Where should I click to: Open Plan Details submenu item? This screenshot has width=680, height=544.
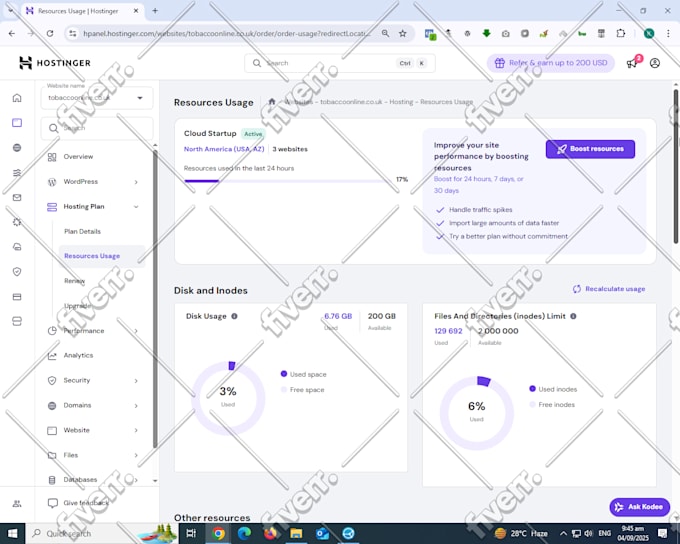(82, 231)
